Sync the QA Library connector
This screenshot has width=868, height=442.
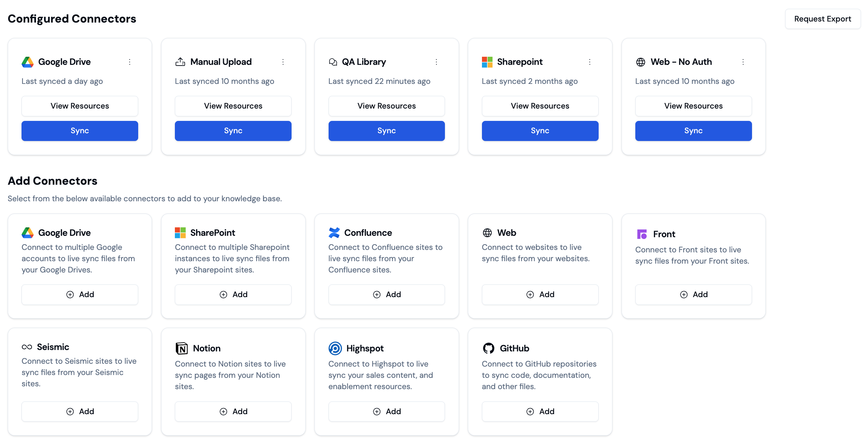click(x=386, y=131)
